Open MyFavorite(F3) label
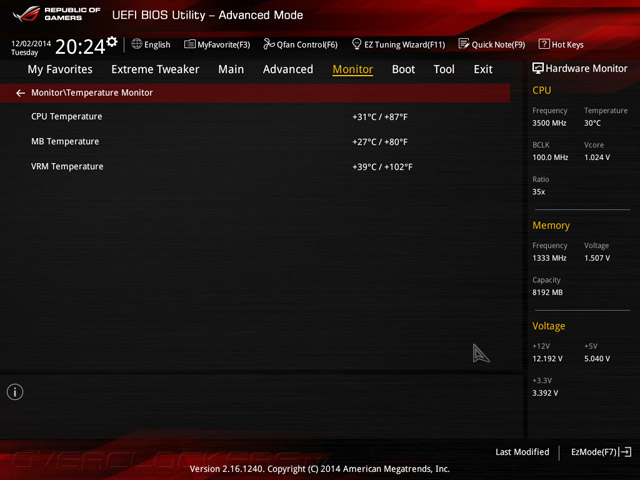640x480 pixels. click(224, 44)
